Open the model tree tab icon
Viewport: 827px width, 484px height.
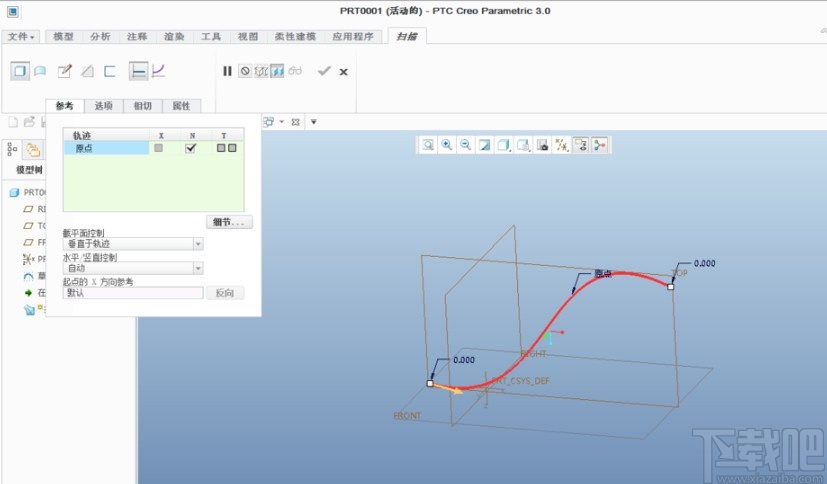click(x=12, y=150)
